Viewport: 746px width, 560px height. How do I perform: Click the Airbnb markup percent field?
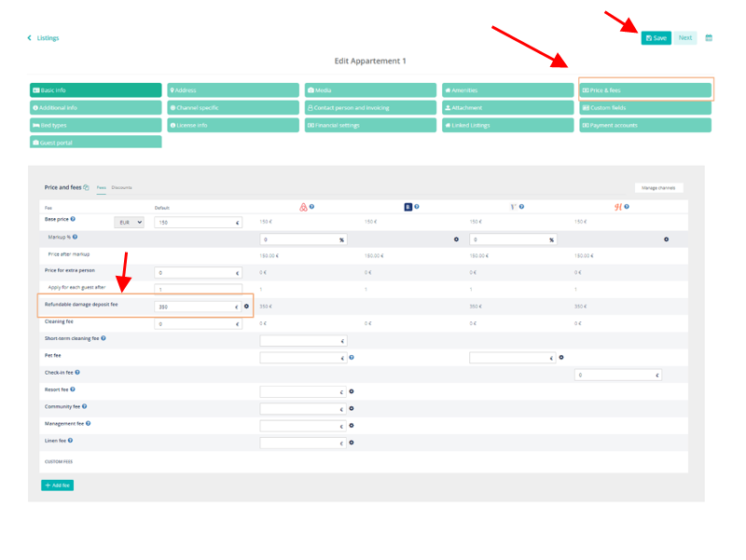(x=303, y=239)
